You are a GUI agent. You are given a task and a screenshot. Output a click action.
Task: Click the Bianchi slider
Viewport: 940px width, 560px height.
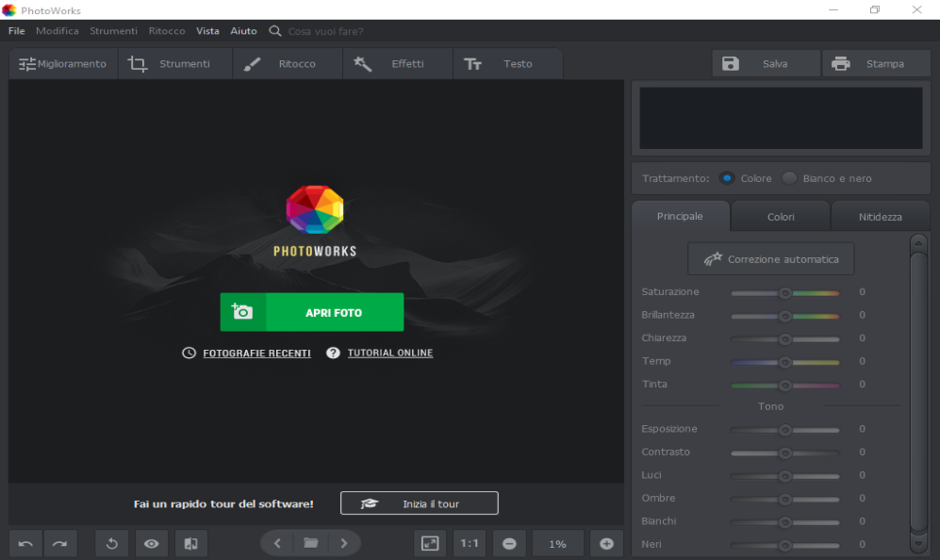pos(784,522)
